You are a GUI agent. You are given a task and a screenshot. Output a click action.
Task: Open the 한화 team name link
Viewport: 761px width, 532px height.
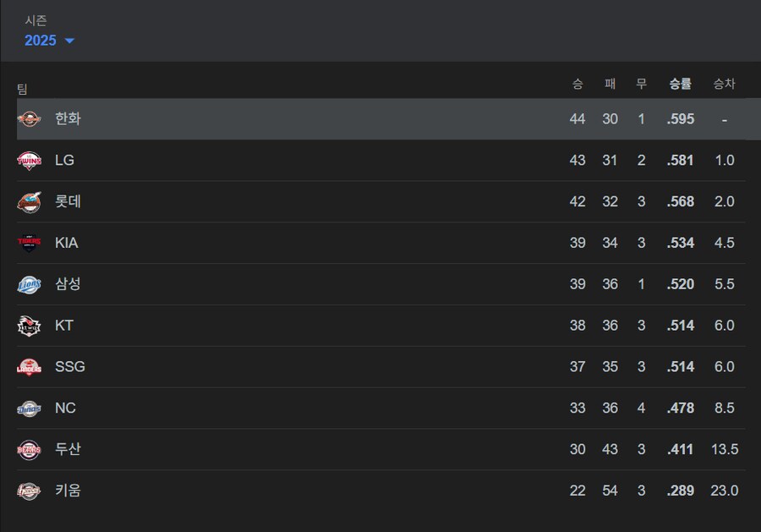(68, 119)
